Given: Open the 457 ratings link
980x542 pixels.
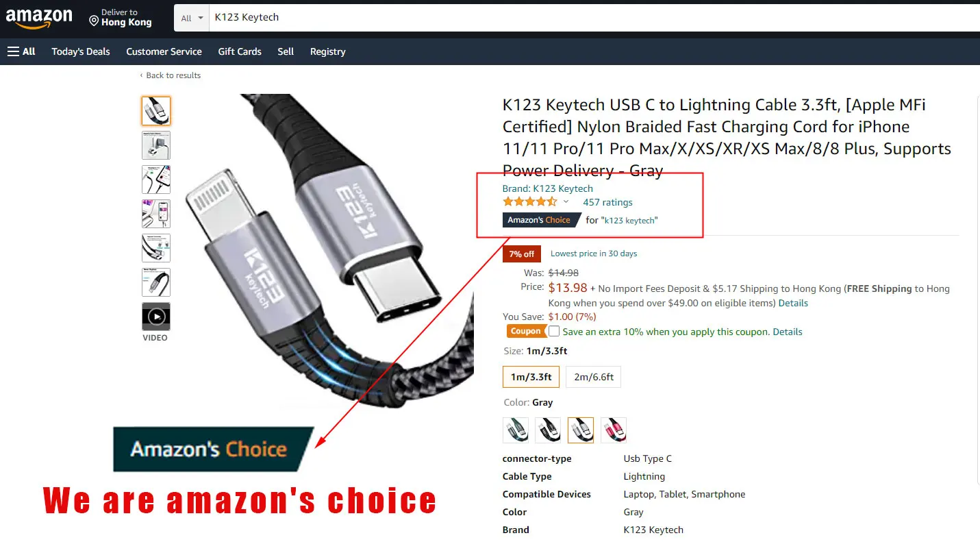Looking at the screenshot, I should 607,202.
